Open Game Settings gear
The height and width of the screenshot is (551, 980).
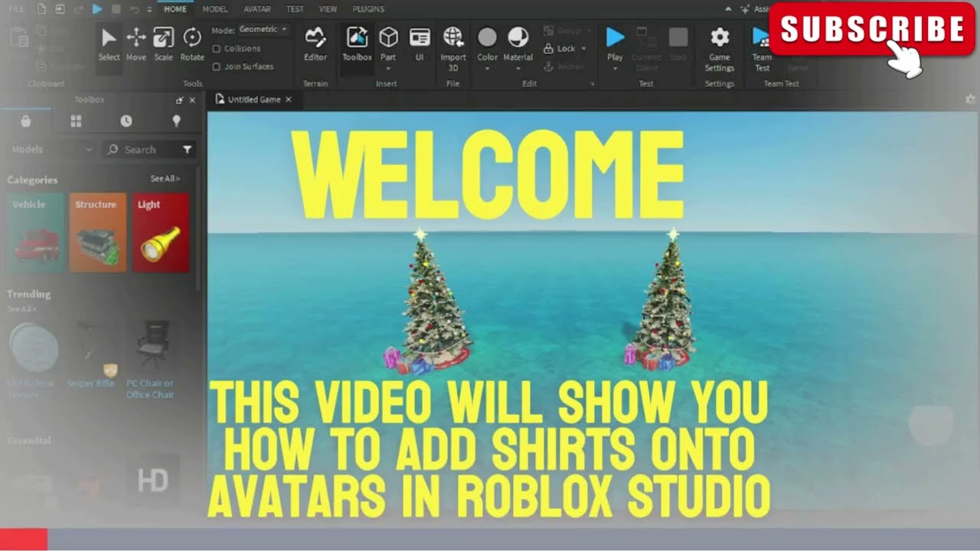[x=720, y=47]
